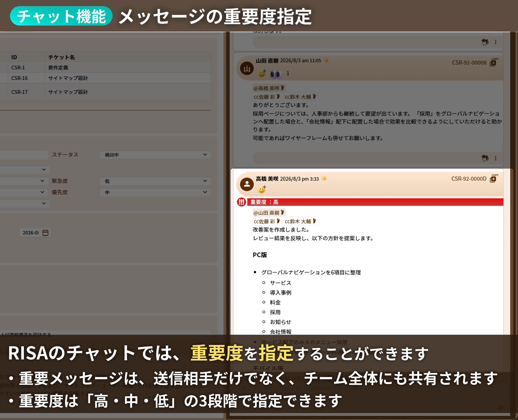Reply to 山田 直樹's 11:05 message
The image size is (518, 420).
(485, 158)
